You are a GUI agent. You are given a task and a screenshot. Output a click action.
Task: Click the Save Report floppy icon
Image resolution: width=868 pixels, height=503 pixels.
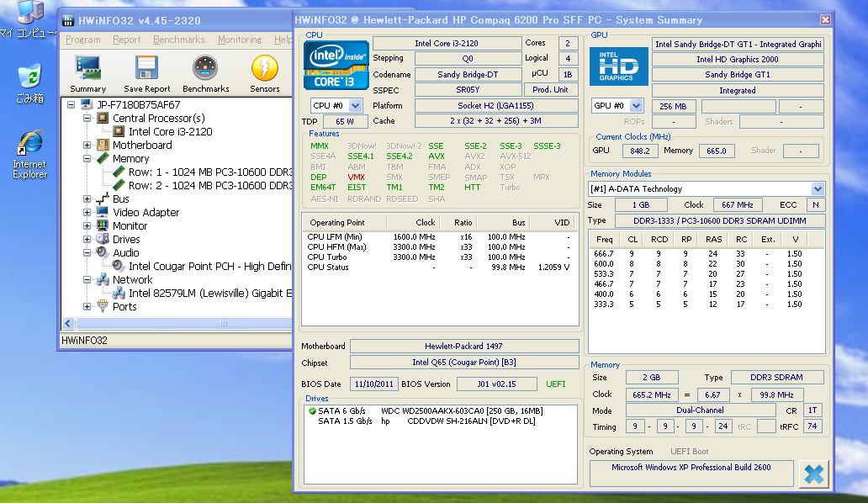(x=146, y=73)
